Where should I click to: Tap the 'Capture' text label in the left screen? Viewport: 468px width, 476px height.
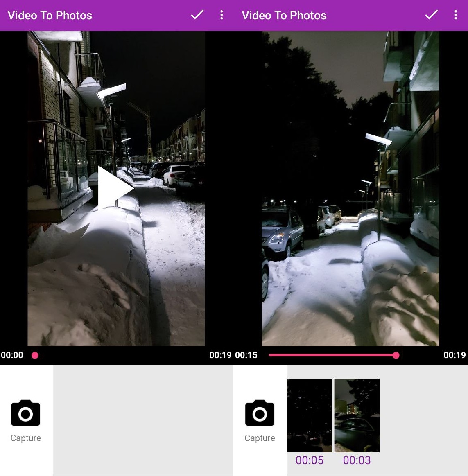26,438
